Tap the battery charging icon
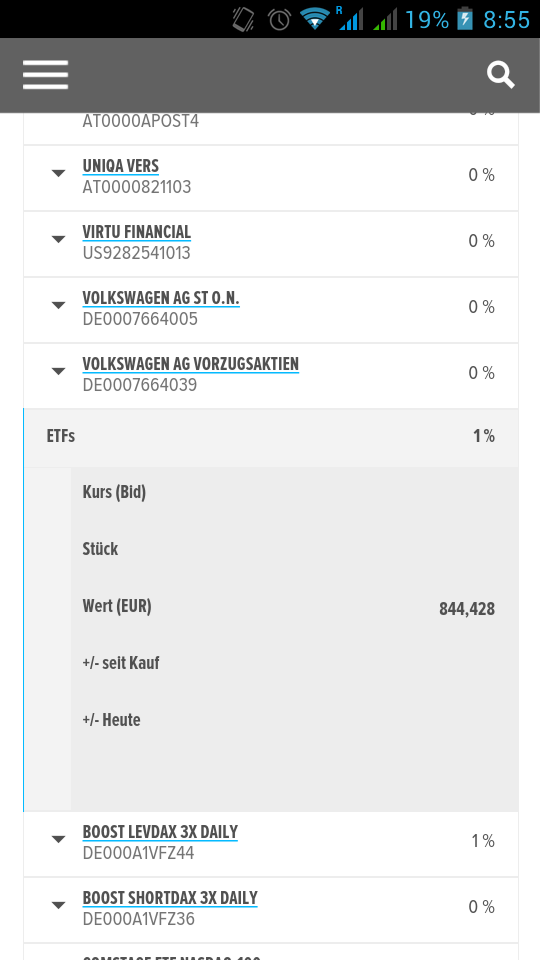This screenshot has width=540, height=960. coord(465,19)
